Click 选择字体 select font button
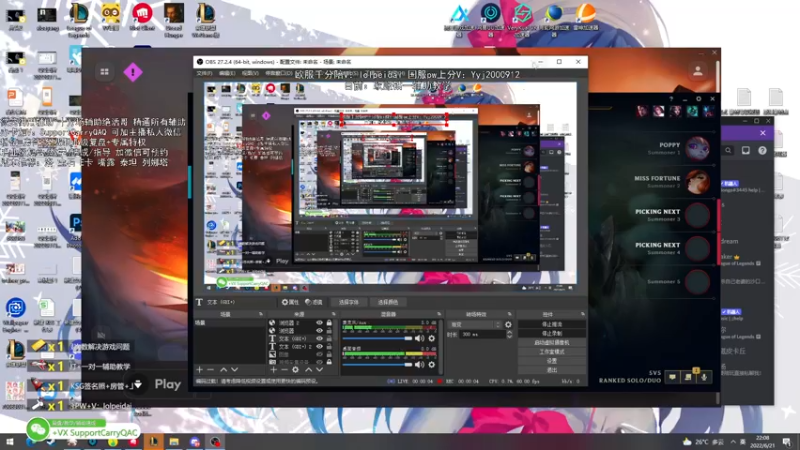 (349, 302)
